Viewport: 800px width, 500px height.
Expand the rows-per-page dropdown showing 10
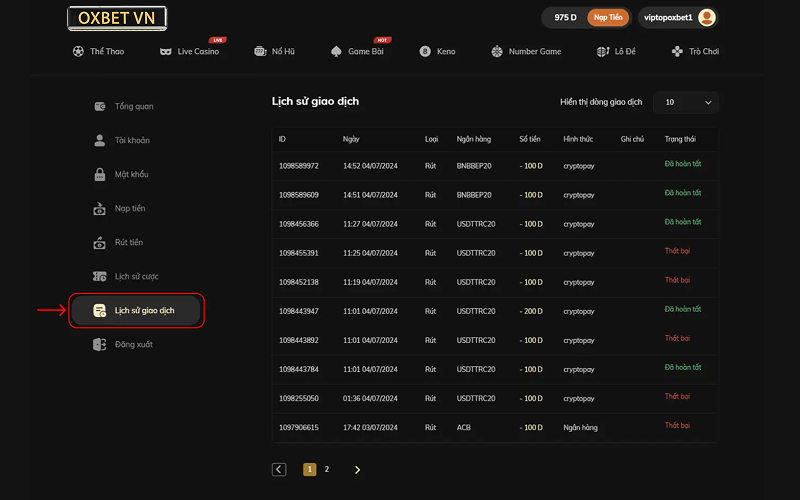coord(685,102)
